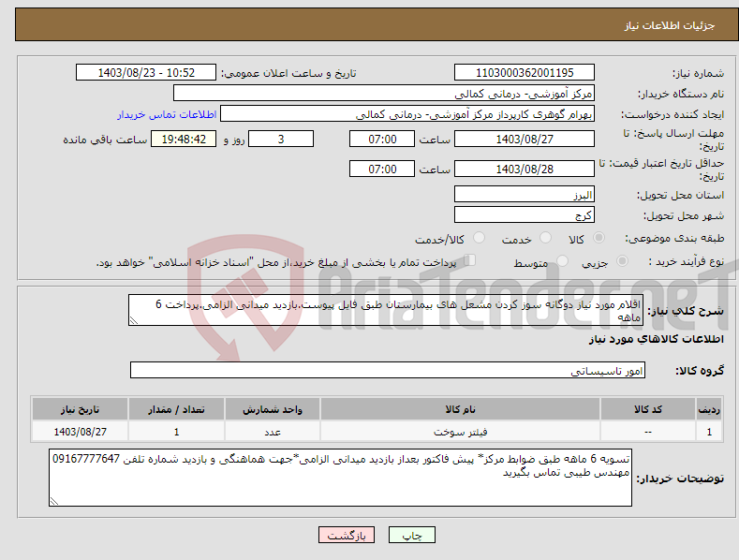This screenshot has height=560, width=739.
Task: Click the نوع فرآیند خرید label
Action: (x=687, y=261)
